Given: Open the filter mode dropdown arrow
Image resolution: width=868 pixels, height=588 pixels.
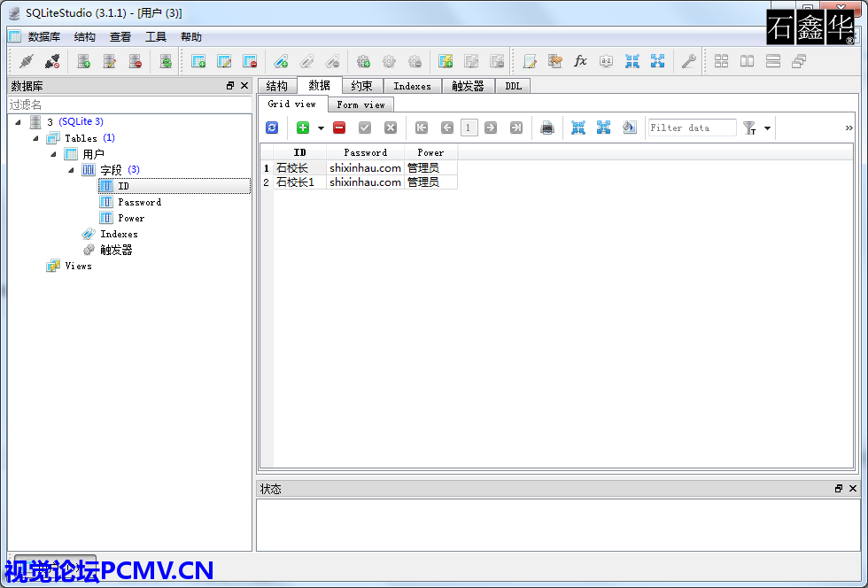Looking at the screenshot, I should pos(767,128).
